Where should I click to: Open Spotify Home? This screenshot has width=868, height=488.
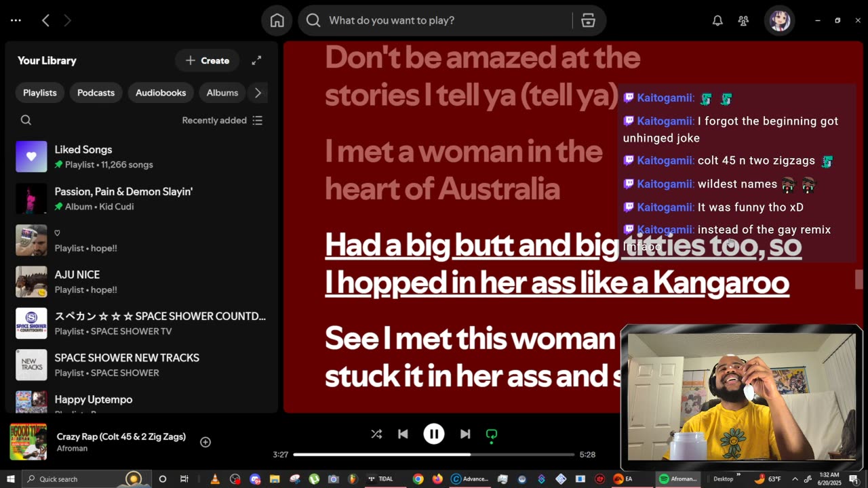pyautogui.click(x=277, y=20)
